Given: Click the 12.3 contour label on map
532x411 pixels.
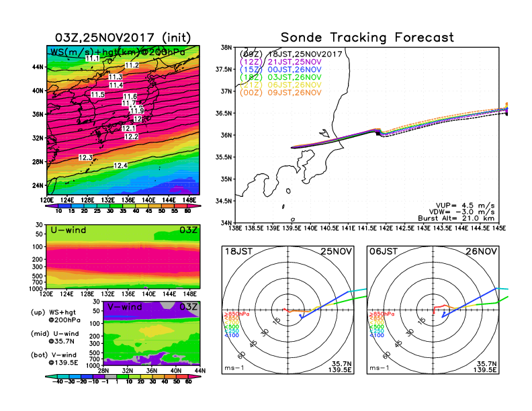Looking at the screenshot, I should point(86,157).
